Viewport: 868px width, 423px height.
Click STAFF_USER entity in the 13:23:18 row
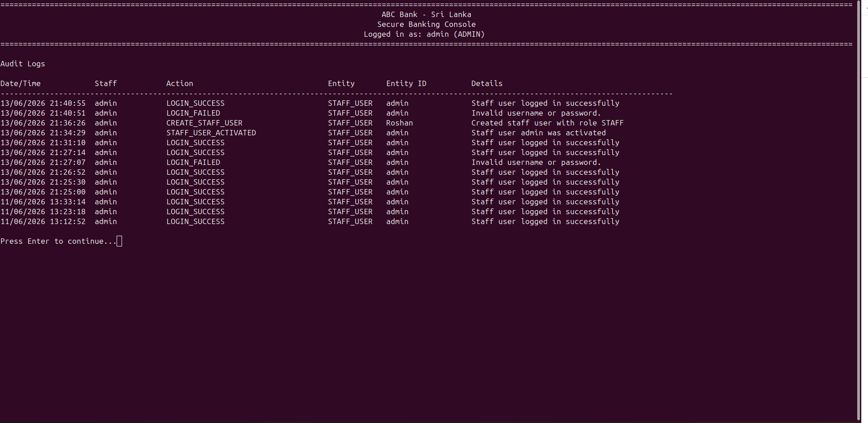point(350,211)
